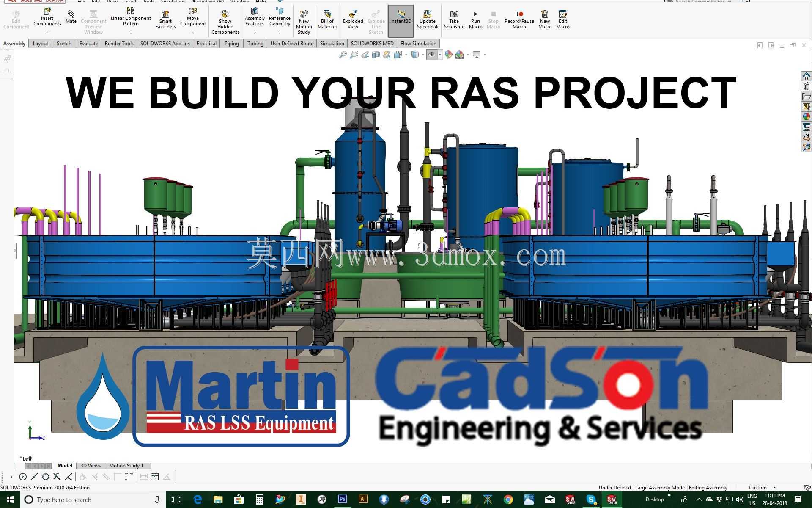This screenshot has width=812, height=508.
Task: Open the View Settings dropdown arrow
Action: (485, 55)
